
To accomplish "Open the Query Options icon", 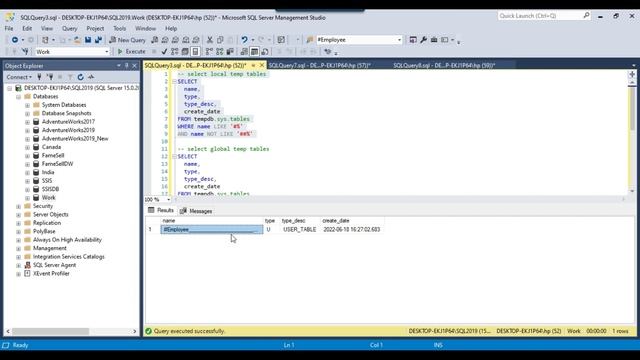I will [185, 52].
